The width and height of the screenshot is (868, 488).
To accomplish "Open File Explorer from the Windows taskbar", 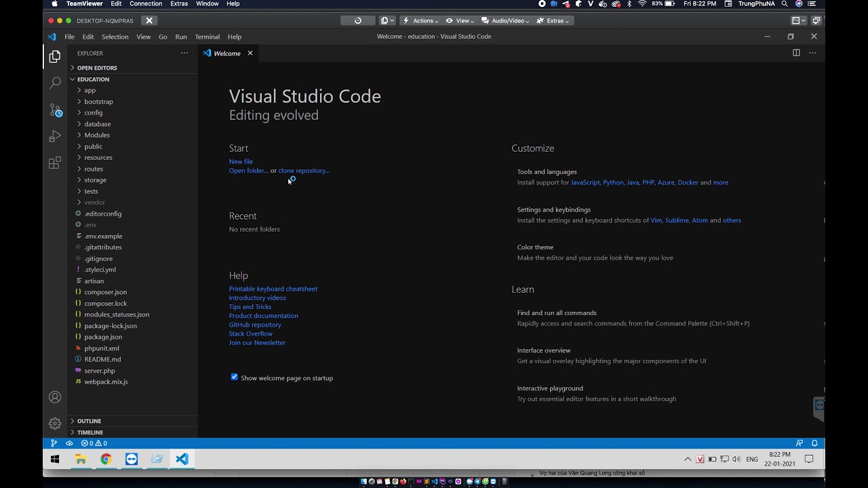I will click(x=81, y=459).
